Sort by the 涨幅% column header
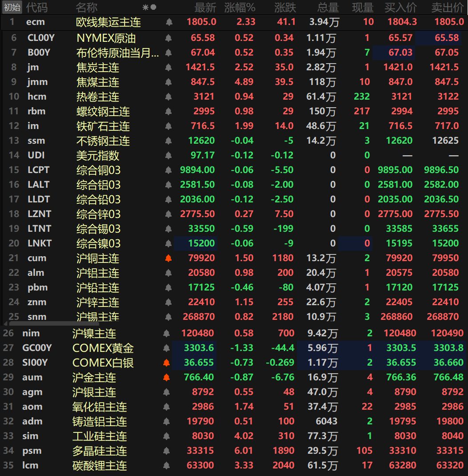468x476 pixels. point(240,7)
